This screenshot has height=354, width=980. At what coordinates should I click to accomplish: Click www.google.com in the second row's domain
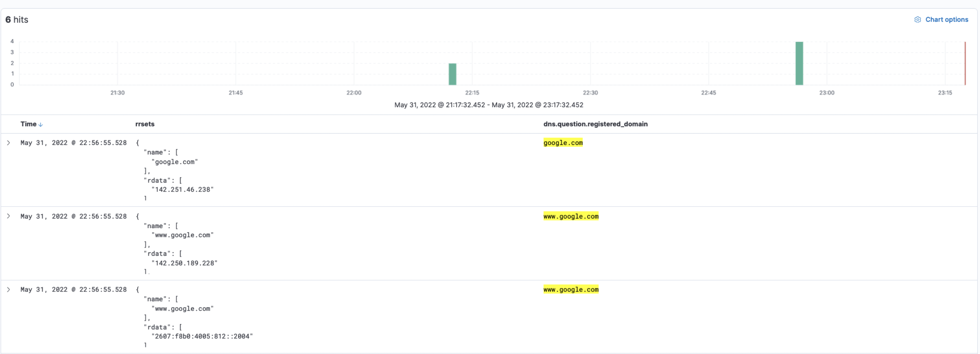(571, 216)
